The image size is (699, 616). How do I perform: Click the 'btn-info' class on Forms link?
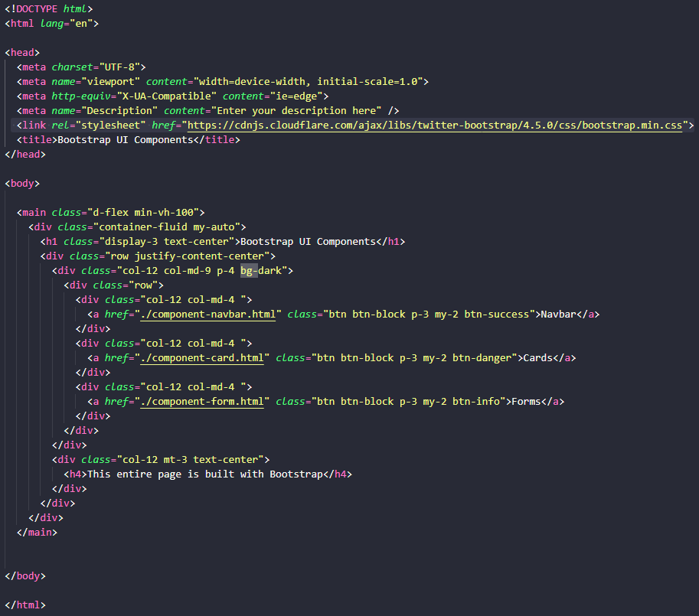tap(476, 401)
